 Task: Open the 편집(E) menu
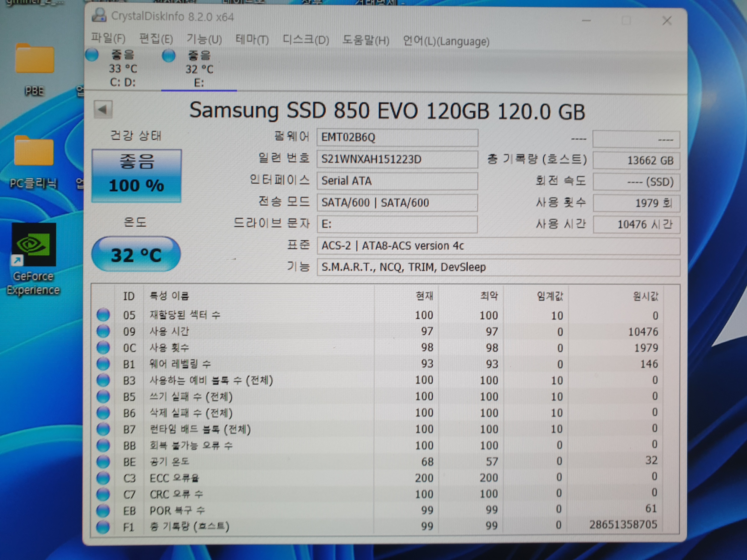click(x=156, y=39)
